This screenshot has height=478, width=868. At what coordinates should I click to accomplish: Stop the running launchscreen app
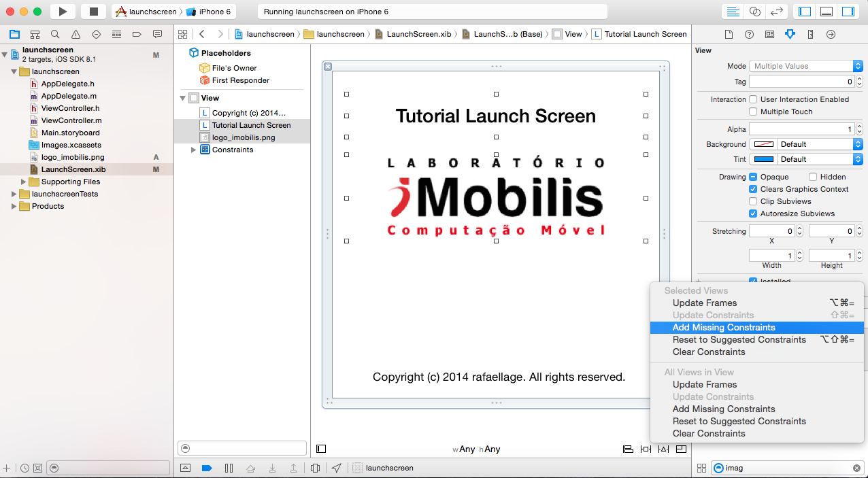click(94, 12)
